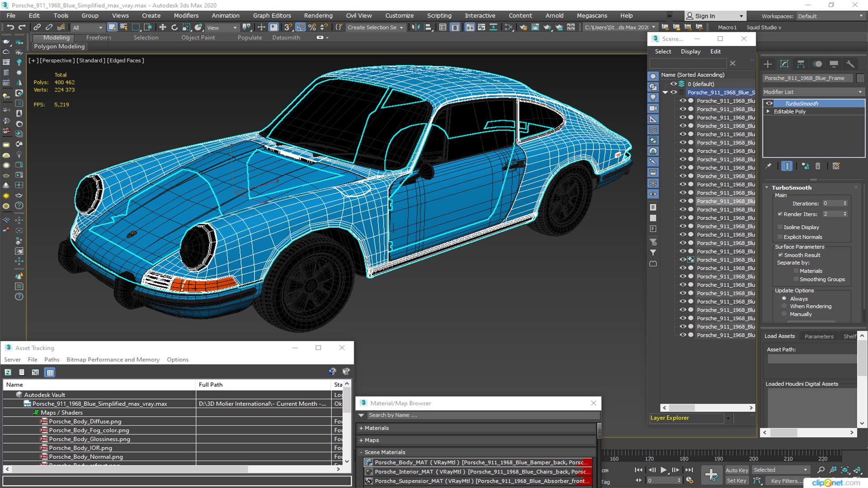This screenshot has width=868, height=488.
Task: Open the Display panel tab icon
Action: [x=834, y=64]
